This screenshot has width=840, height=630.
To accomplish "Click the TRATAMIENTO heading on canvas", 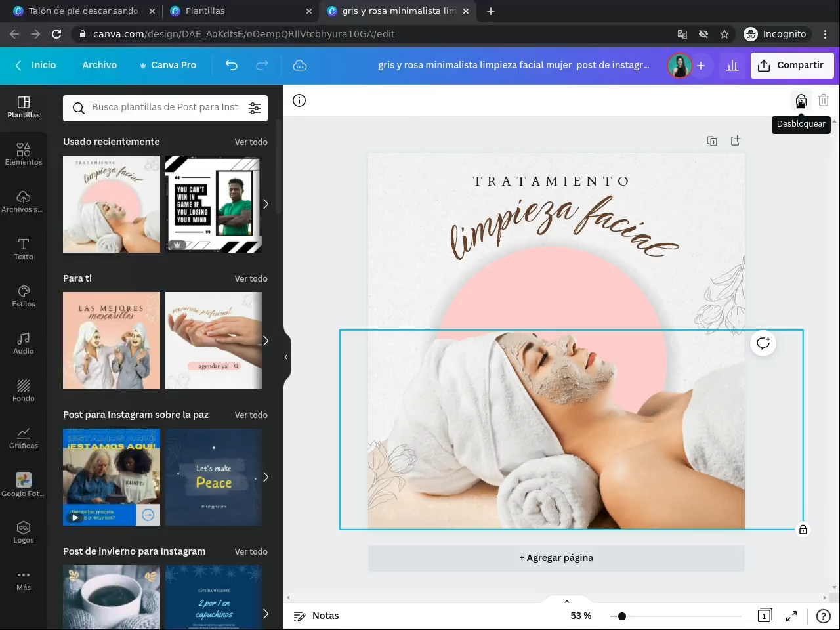I will pos(551,181).
